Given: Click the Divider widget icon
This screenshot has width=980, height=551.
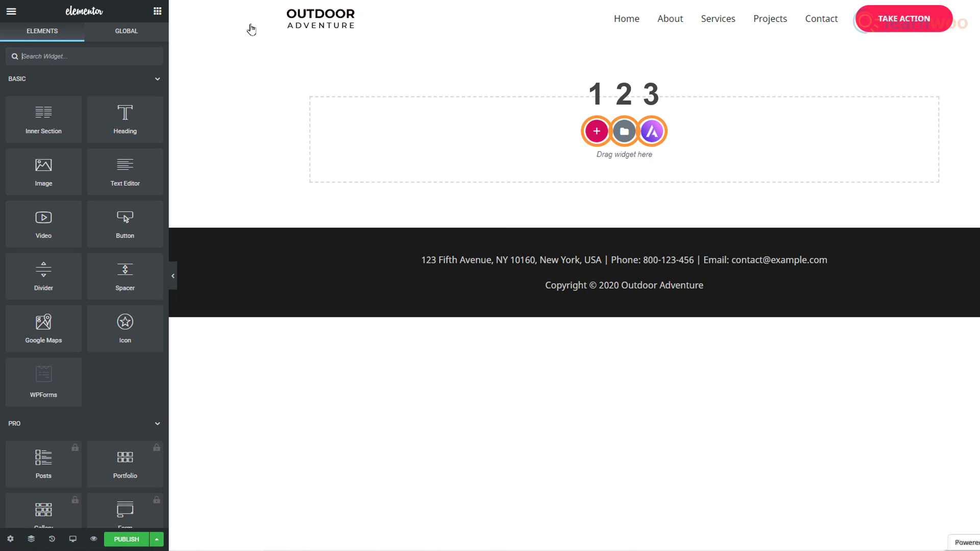Looking at the screenshot, I should (x=43, y=275).
